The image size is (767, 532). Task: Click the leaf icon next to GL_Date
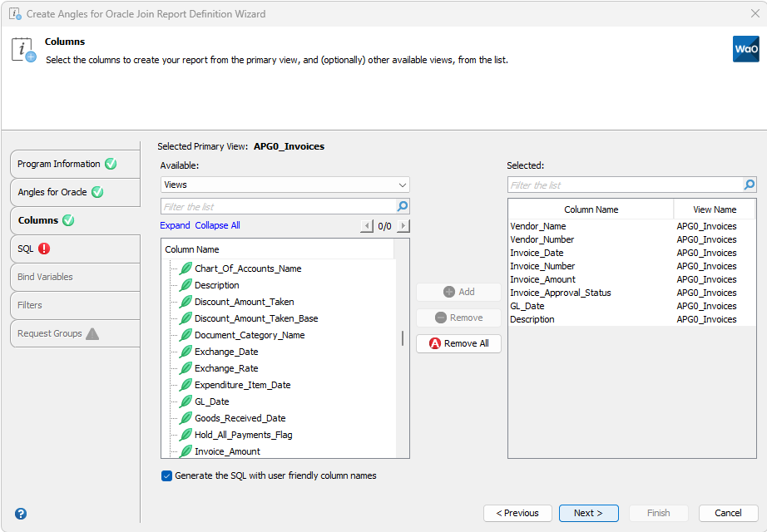click(x=186, y=401)
